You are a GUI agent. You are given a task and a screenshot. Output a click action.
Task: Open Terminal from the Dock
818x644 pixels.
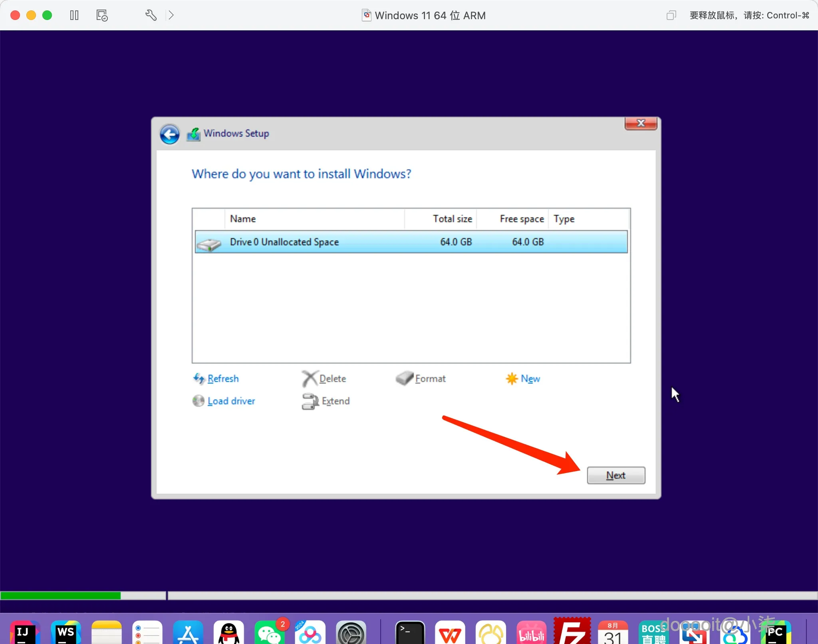tap(410, 633)
